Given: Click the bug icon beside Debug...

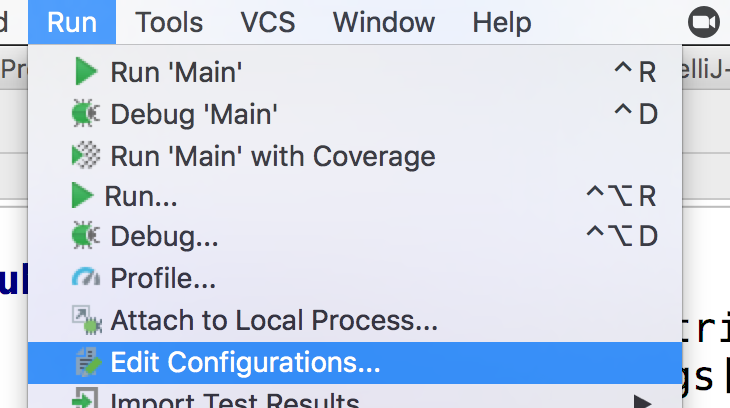Looking at the screenshot, I should (86, 235).
